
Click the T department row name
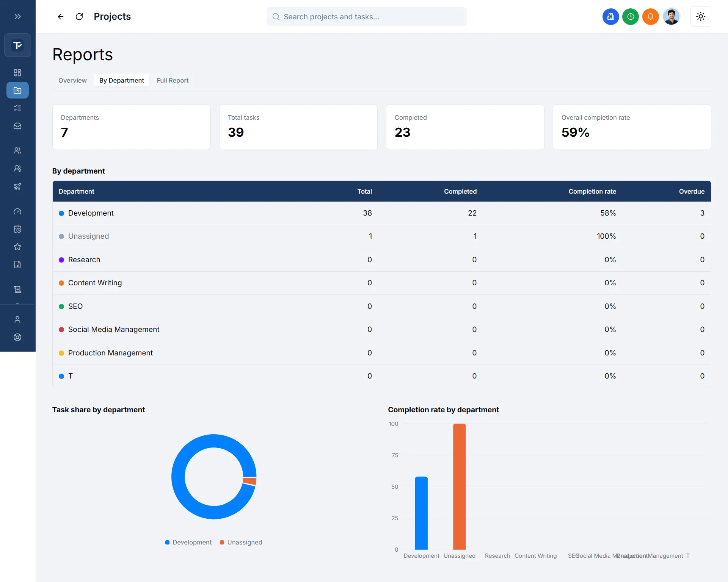[x=71, y=376]
